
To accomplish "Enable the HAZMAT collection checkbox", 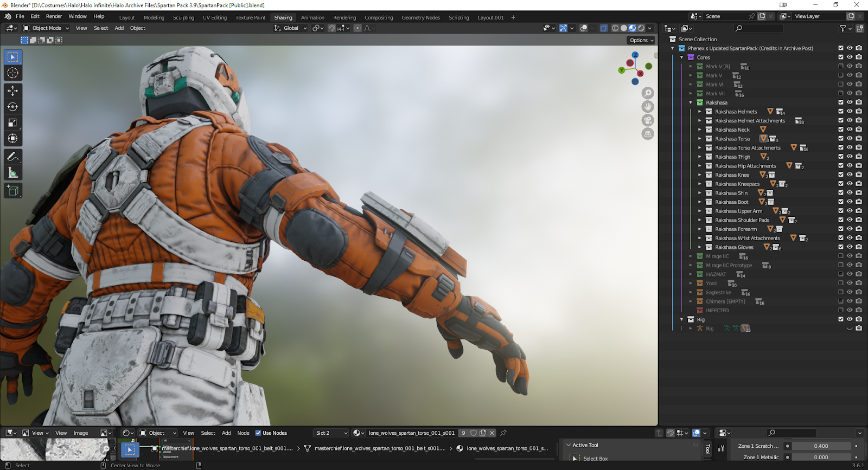I will (x=841, y=274).
